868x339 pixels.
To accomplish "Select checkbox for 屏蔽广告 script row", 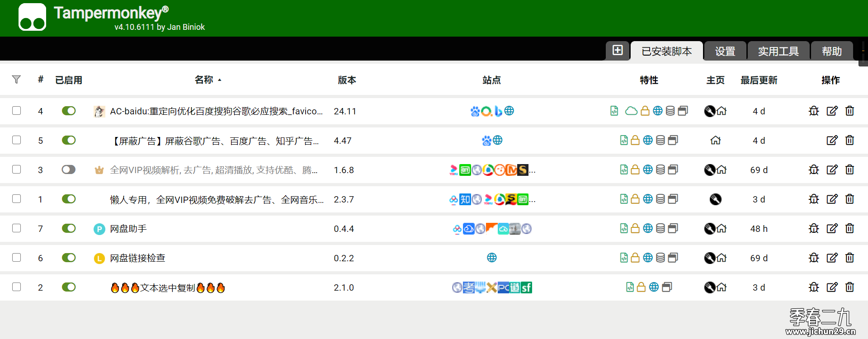I will pyautogui.click(x=17, y=140).
